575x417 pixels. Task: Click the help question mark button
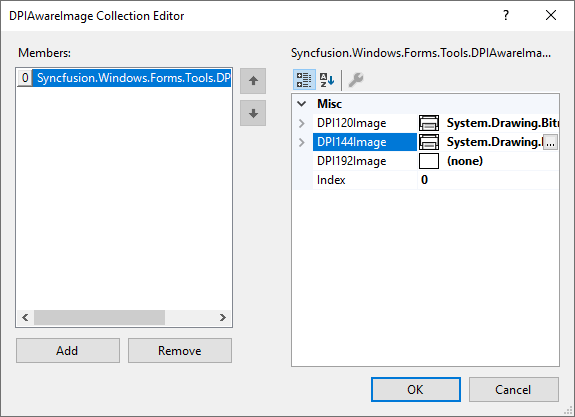coord(506,15)
